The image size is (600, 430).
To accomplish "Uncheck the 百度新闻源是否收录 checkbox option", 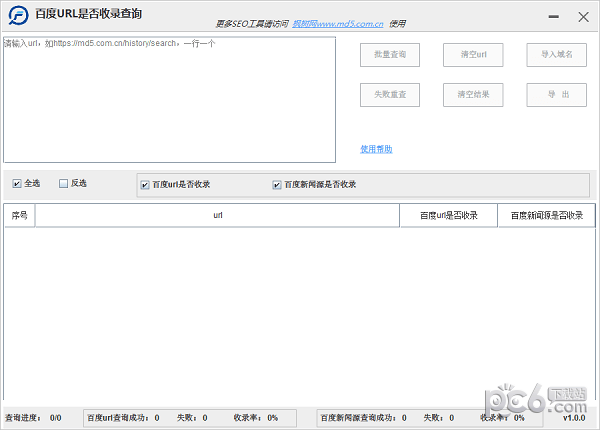I will pyautogui.click(x=277, y=185).
